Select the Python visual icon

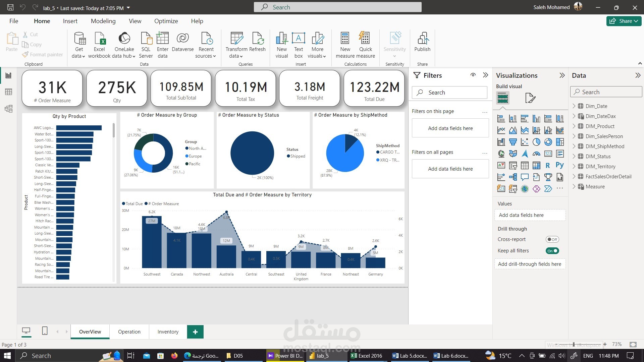559,165
